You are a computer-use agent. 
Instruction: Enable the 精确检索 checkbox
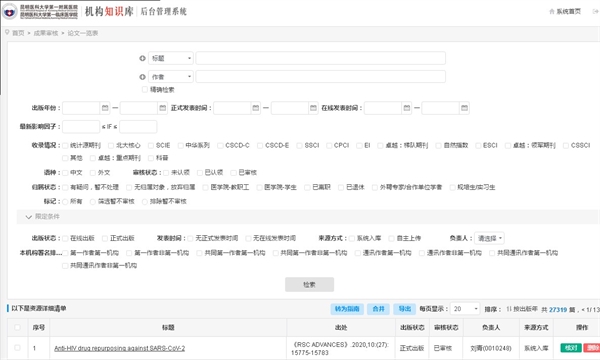pyautogui.click(x=145, y=90)
